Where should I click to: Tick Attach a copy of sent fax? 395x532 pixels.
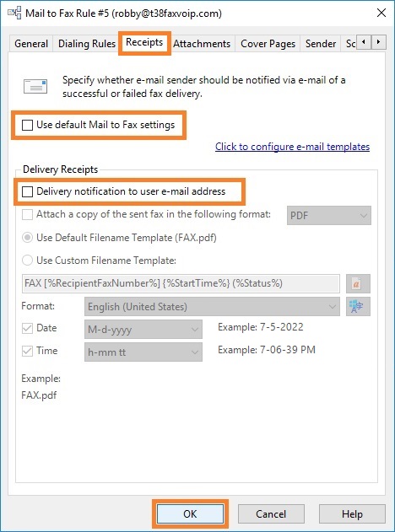click(x=27, y=214)
